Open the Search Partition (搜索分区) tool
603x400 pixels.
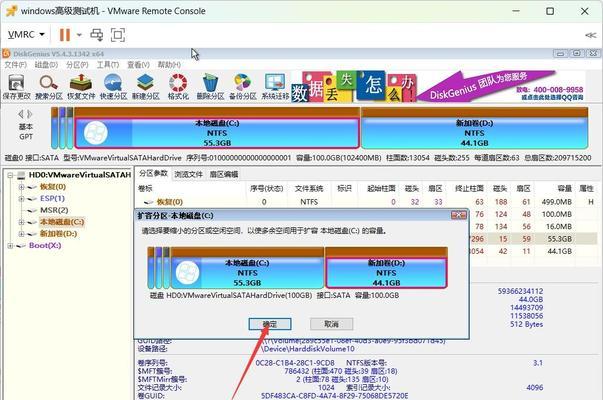[49, 87]
